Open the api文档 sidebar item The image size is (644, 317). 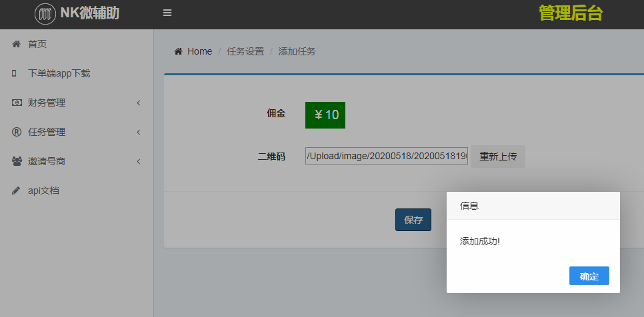click(43, 190)
